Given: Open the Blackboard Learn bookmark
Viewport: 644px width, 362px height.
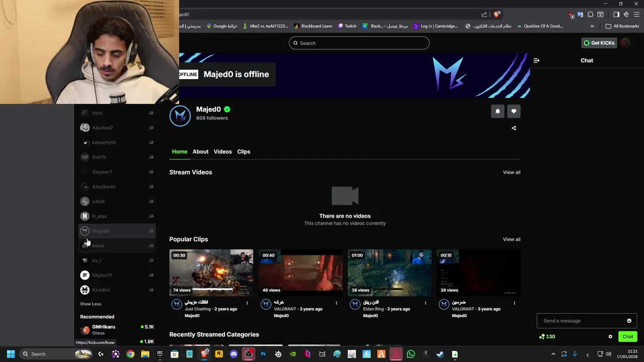Looking at the screenshot, I should coord(313,26).
